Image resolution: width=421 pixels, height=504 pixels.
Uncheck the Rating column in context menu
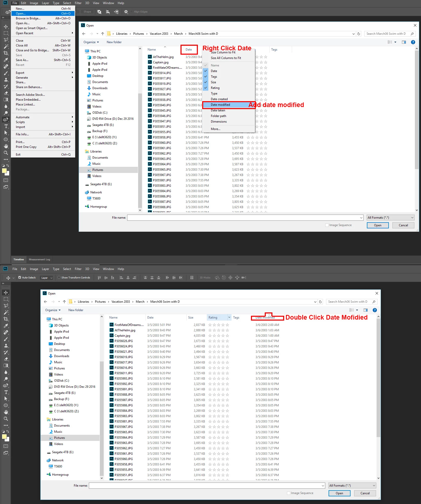229,88
